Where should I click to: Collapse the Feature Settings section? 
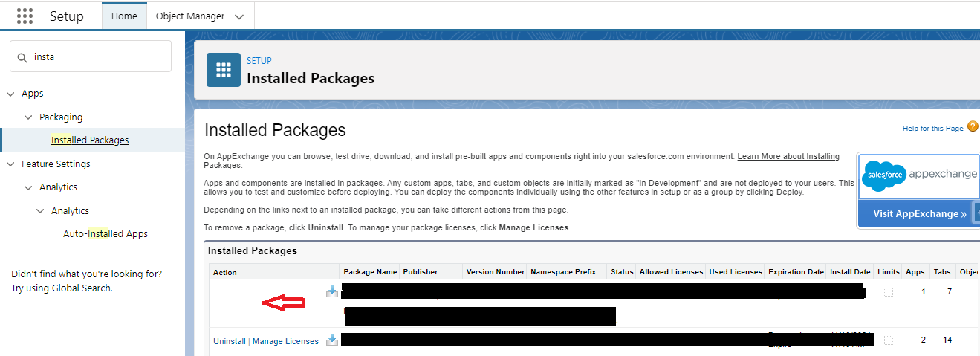[x=10, y=164]
